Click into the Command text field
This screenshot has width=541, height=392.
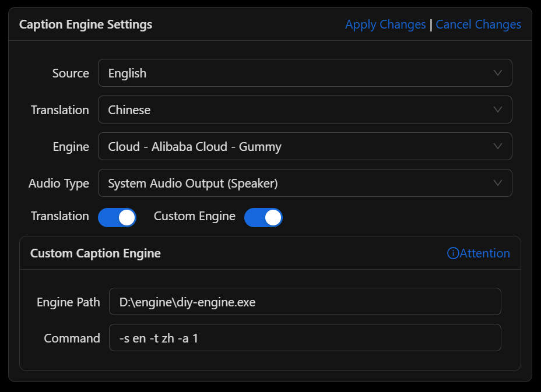[305, 338]
